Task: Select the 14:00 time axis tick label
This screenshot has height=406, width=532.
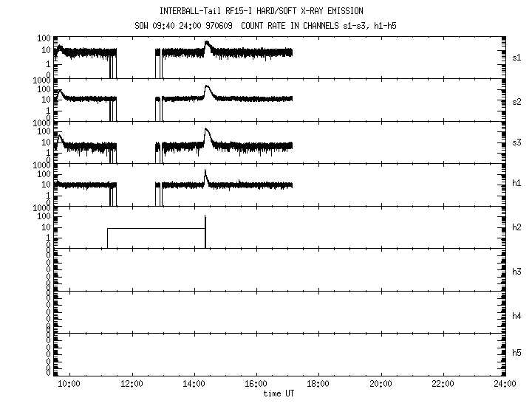Action: click(194, 384)
